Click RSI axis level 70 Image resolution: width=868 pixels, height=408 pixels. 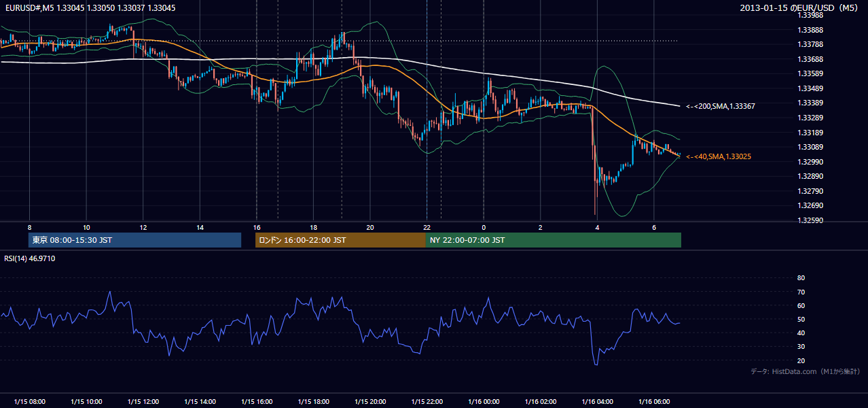[x=801, y=292]
